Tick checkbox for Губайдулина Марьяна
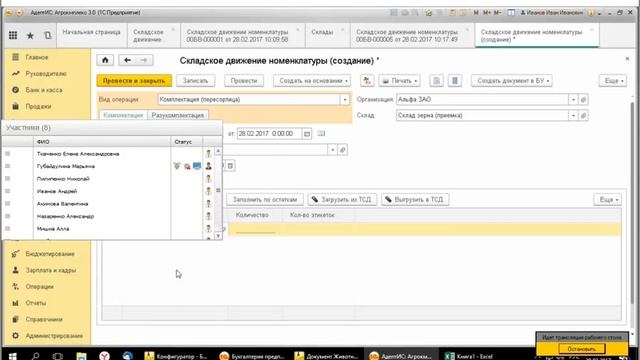Image resolution: width=640 pixels, height=360 pixels. [7, 166]
